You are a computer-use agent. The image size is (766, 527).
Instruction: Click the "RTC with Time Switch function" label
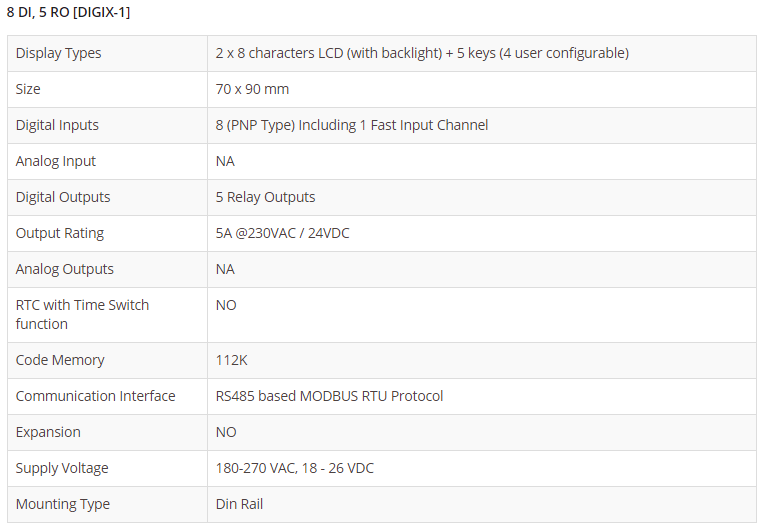click(82, 314)
